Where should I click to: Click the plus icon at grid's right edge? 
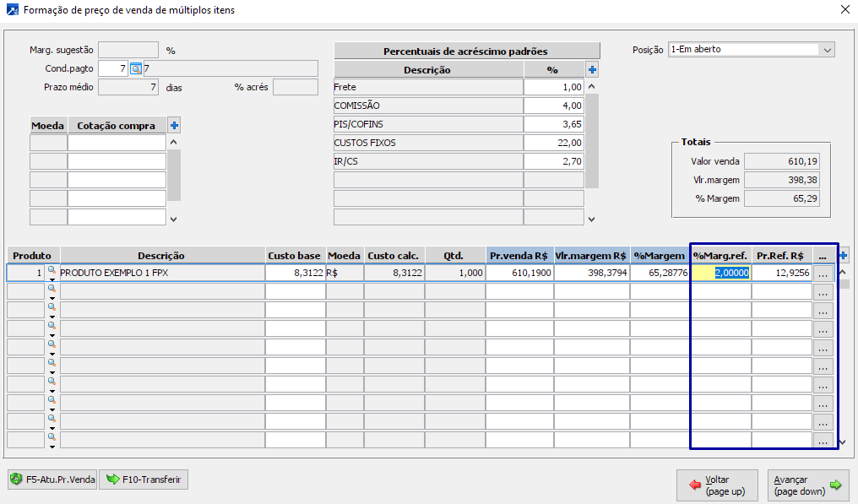click(843, 256)
